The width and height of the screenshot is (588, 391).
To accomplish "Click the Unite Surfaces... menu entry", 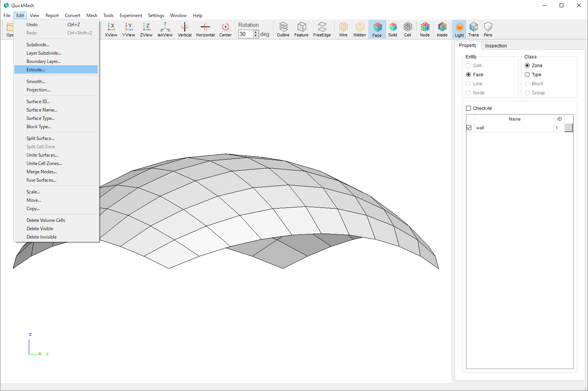I will 42,155.
